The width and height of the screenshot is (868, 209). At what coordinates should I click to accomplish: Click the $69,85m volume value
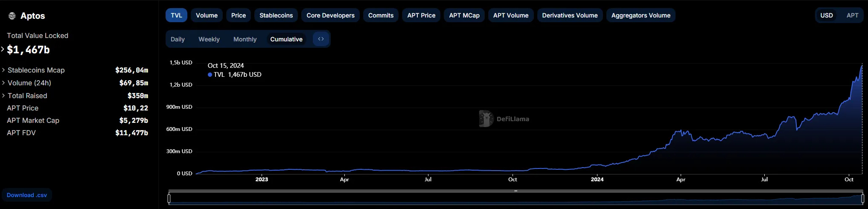pyautogui.click(x=134, y=83)
